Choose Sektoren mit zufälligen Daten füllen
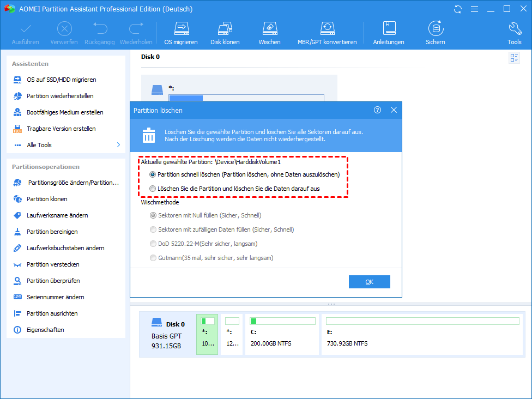 [153, 229]
